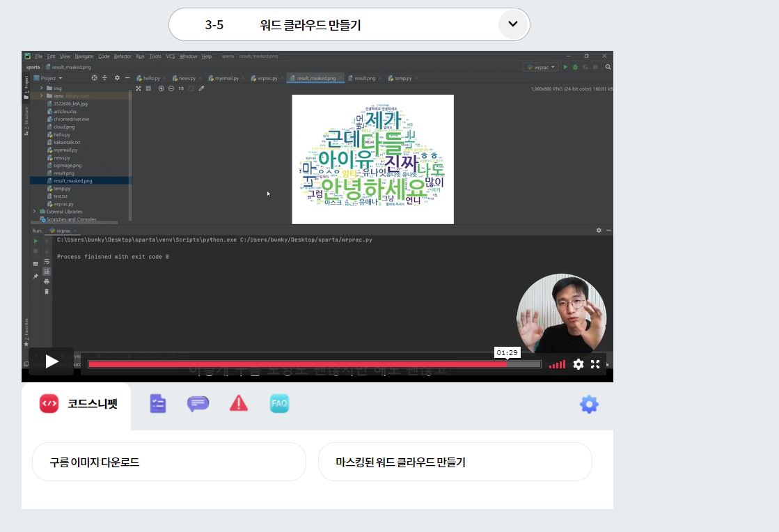The image size is (779, 532).
Task: Click the lesson title '워드 클라우드 만들기'
Action: click(310, 25)
